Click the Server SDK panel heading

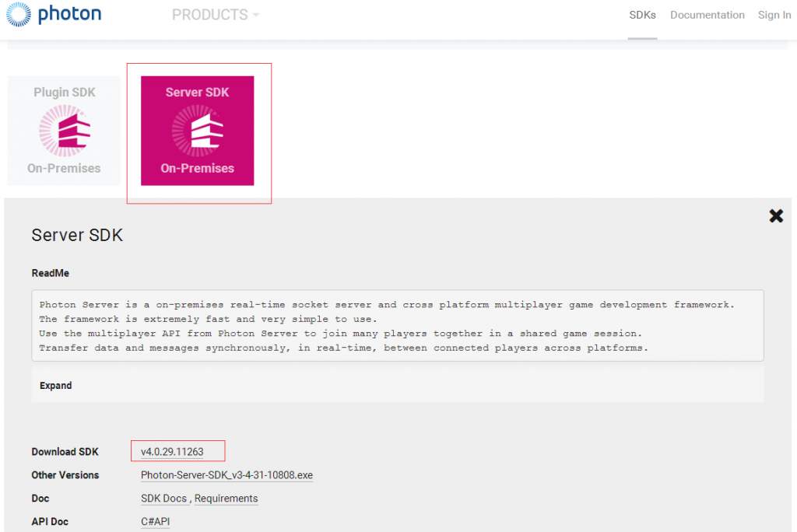pos(77,235)
